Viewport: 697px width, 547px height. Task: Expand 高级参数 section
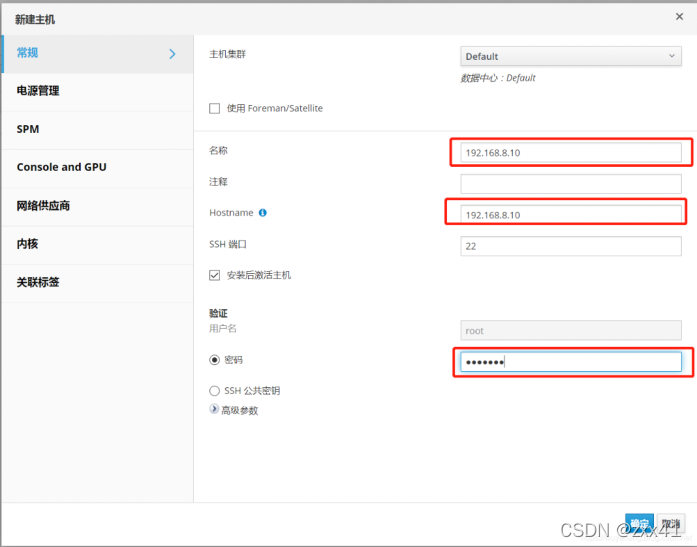click(214, 409)
